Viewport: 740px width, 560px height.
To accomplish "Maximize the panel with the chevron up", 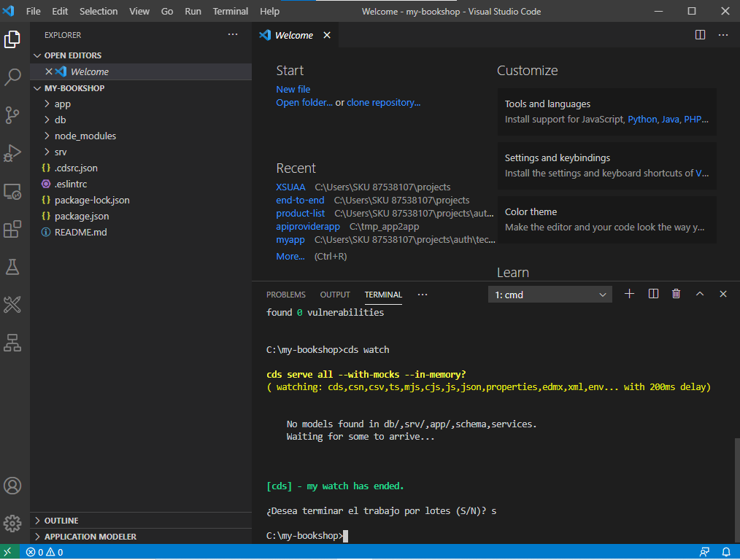I will pyautogui.click(x=699, y=294).
